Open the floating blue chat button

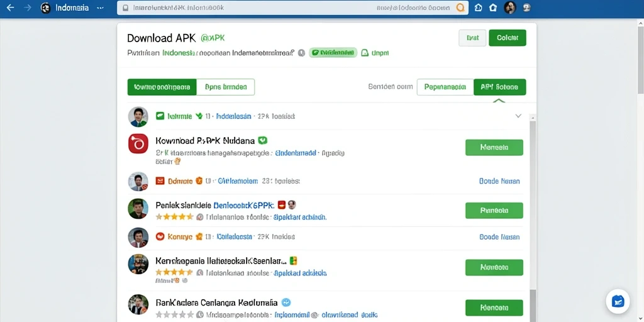[618, 301]
